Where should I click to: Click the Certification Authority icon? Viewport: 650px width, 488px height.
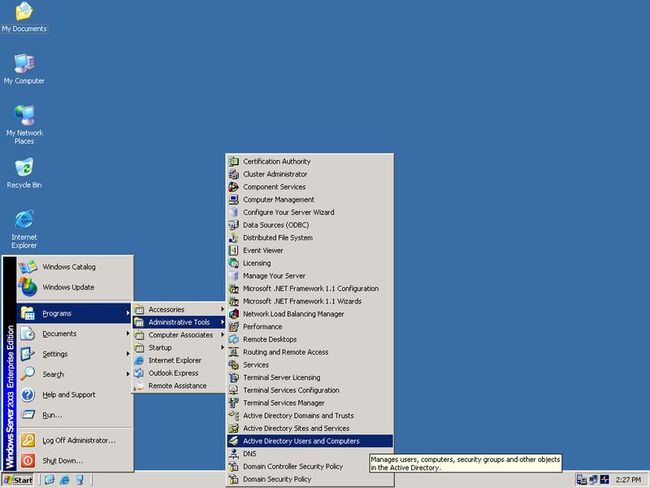(x=234, y=161)
